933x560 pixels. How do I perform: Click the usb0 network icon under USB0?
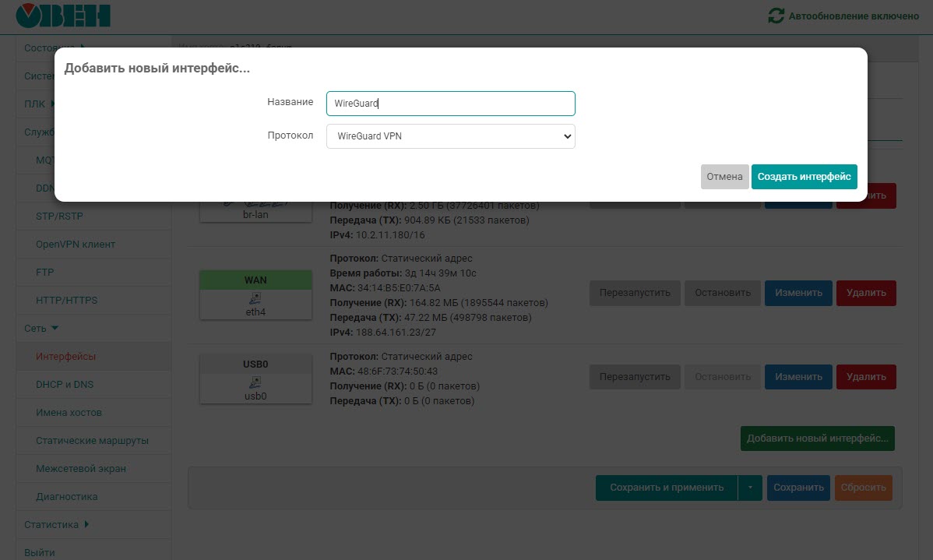(255, 382)
